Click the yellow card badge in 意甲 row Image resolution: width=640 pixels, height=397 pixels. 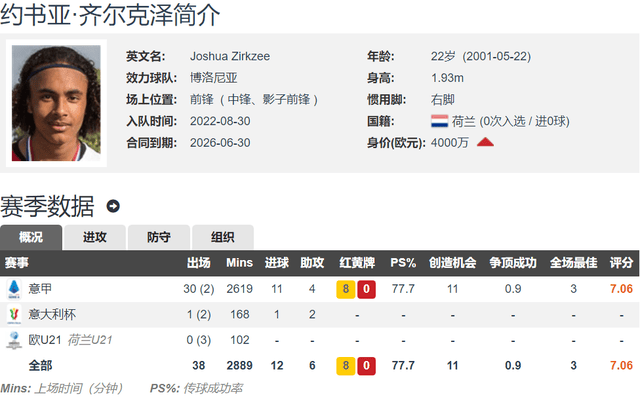(345, 289)
